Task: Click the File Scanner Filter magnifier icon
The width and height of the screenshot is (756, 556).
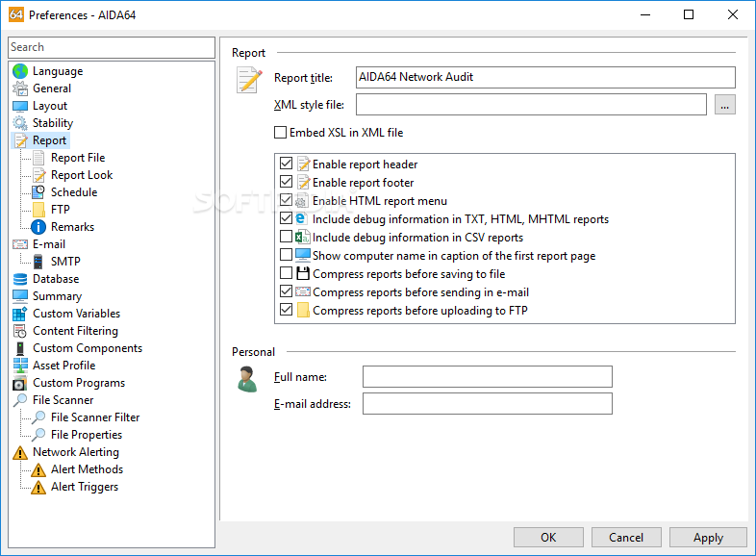Action: point(38,417)
